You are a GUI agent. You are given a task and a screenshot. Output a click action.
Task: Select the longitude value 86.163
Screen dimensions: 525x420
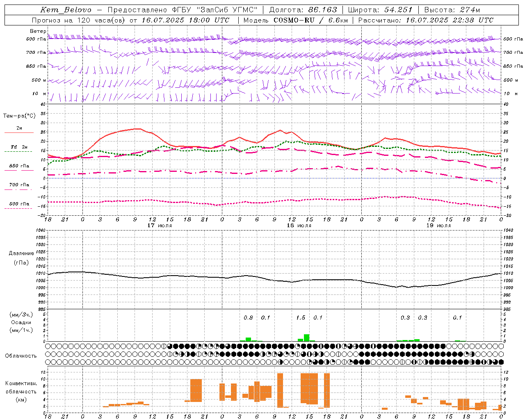tap(323, 10)
